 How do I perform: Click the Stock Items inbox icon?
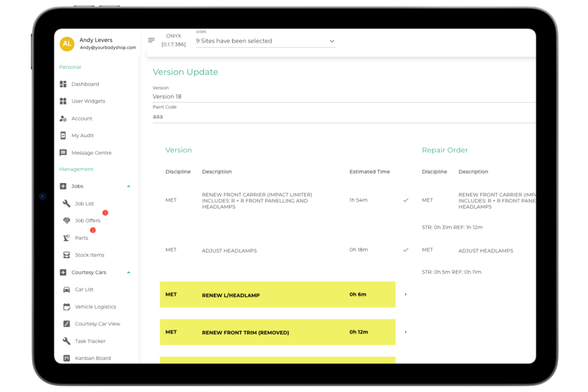click(x=67, y=255)
